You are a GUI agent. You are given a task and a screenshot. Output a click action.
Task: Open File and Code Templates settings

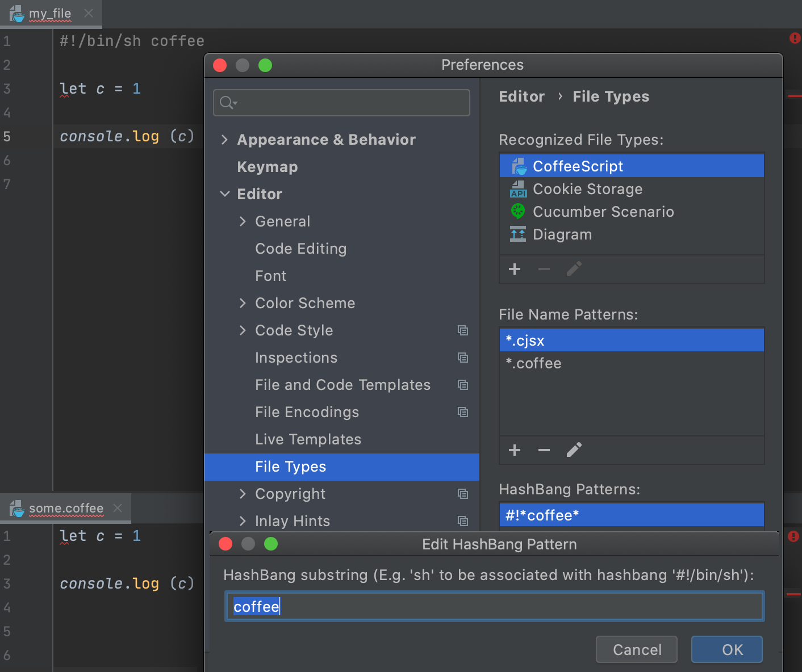(343, 385)
